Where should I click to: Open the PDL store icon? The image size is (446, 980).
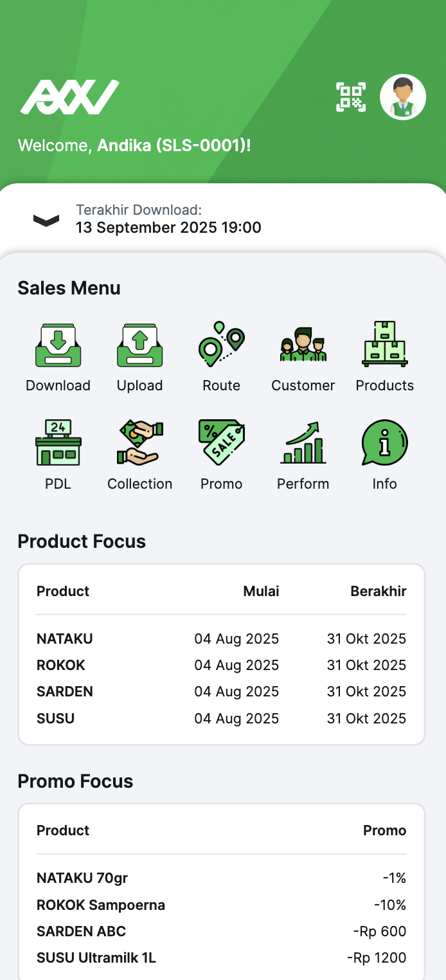point(58,443)
